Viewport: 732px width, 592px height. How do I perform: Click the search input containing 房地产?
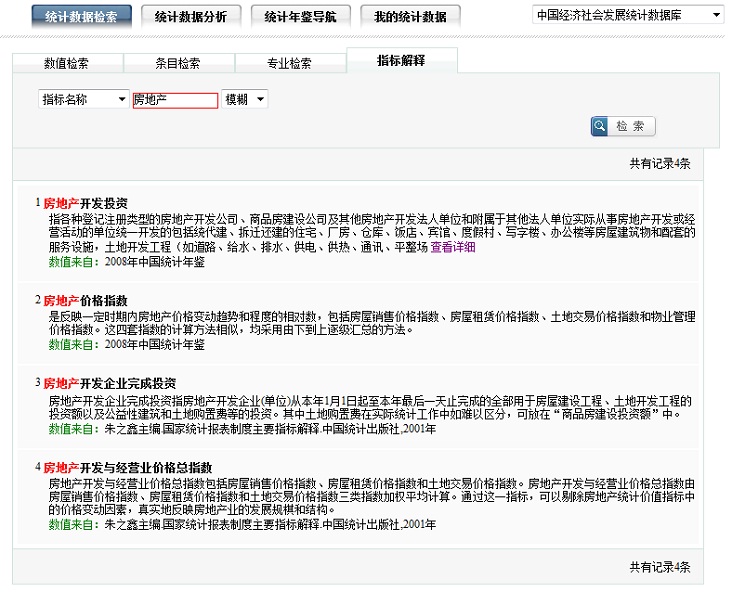click(174, 100)
